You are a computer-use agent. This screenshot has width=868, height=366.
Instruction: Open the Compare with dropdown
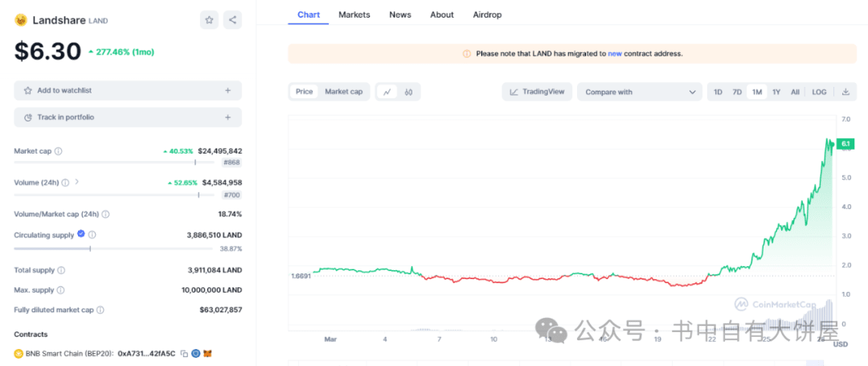pyautogui.click(x=640, y=92)
